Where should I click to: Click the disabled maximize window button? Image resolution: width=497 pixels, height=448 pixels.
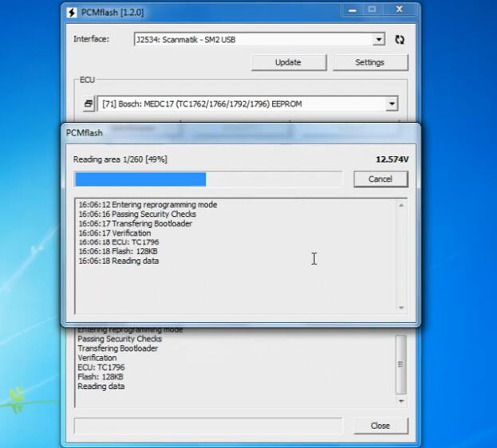373,10
